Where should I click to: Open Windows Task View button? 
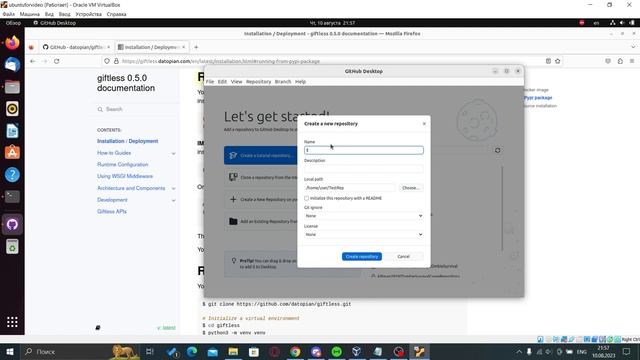tap(149, 351)
